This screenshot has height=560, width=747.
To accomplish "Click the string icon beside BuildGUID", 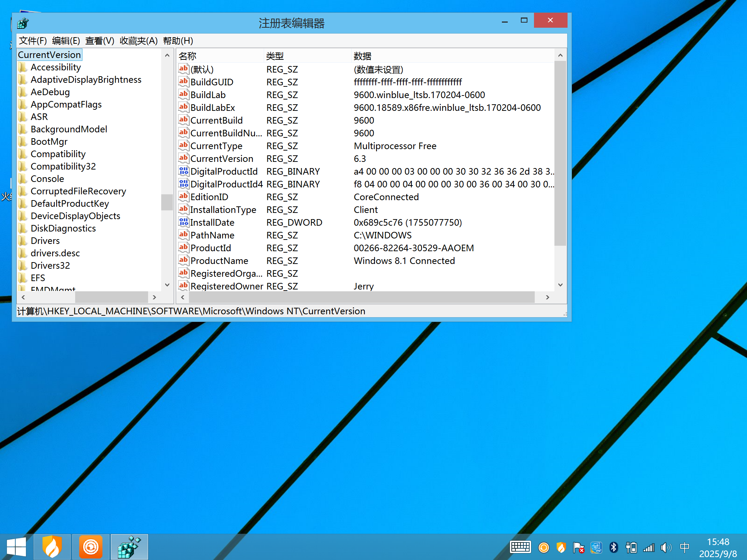I will (x=183, y=82).
